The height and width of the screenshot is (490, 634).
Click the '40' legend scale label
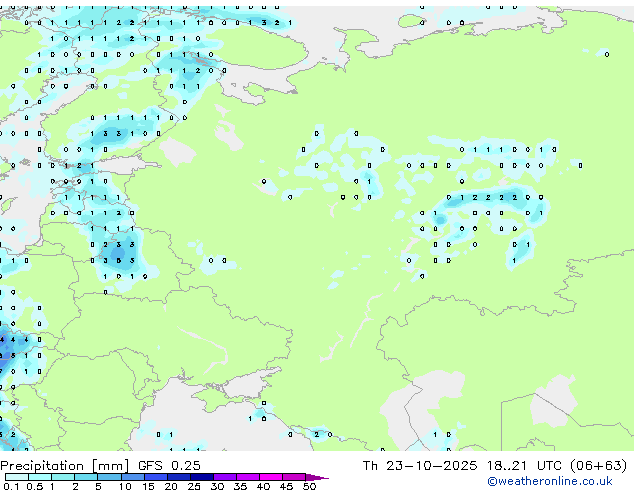[263, 486]
